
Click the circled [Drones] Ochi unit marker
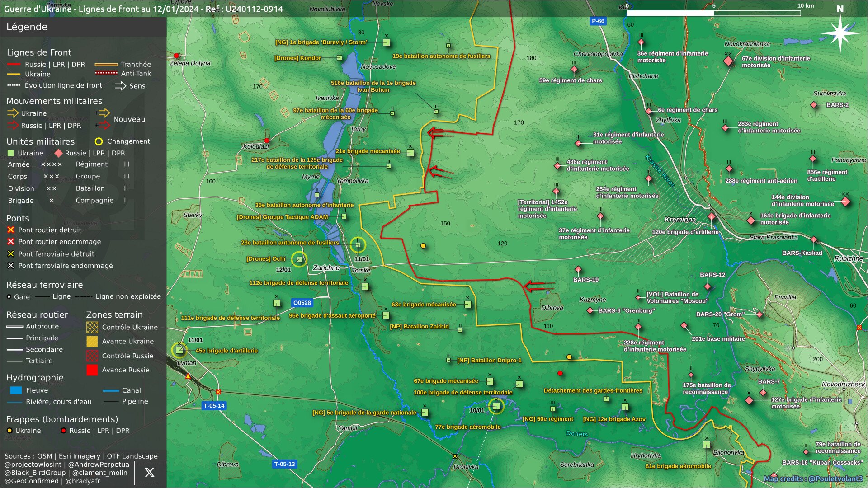(299, 259)
